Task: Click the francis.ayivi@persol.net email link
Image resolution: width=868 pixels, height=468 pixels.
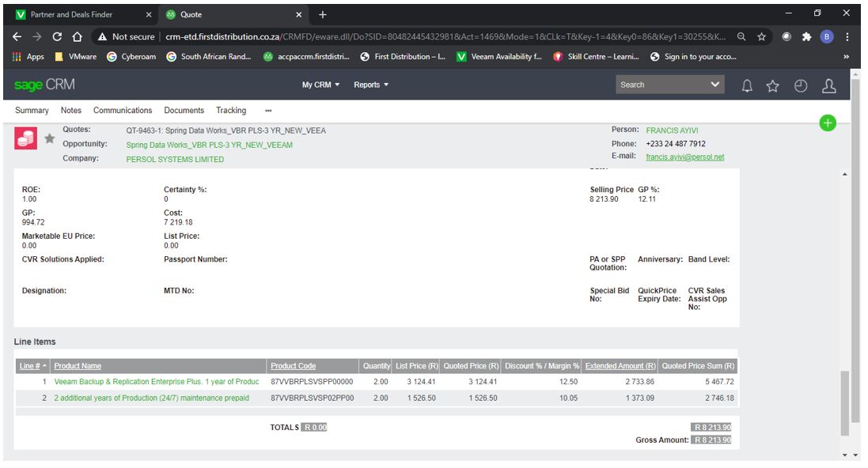Action: 684,157
